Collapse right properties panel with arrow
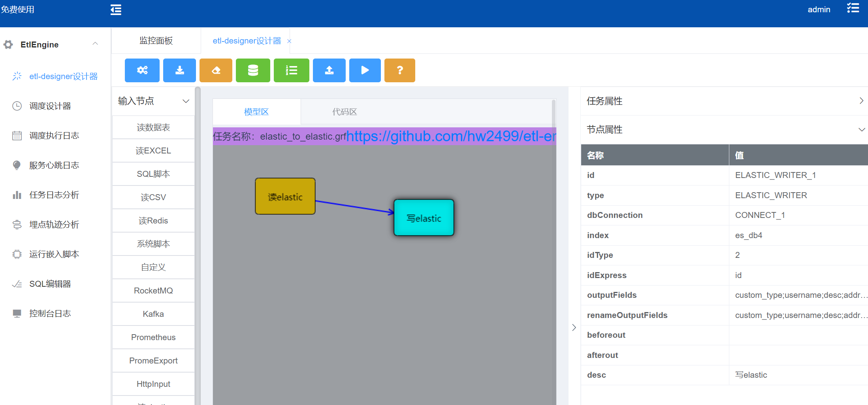The width and height of the screenshot is (868, 405). [x=574, y=327]
